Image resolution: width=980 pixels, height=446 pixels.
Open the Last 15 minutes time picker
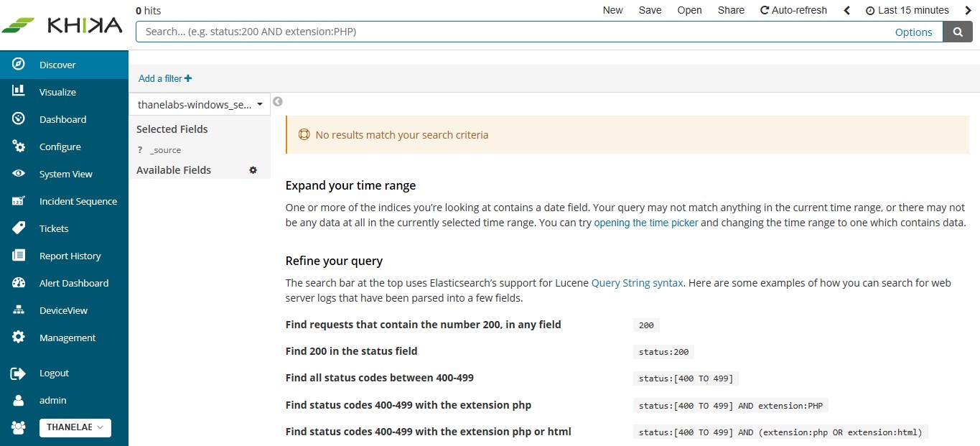907,10
